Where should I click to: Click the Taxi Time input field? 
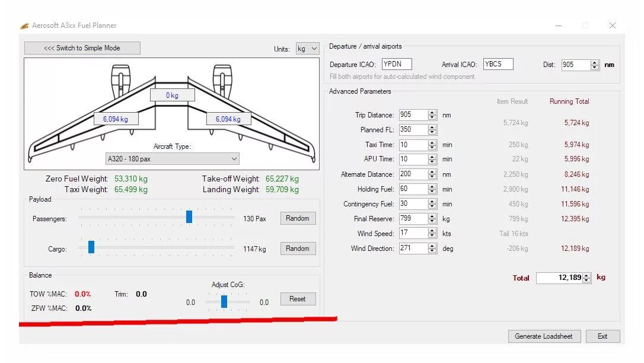[413, 145]
